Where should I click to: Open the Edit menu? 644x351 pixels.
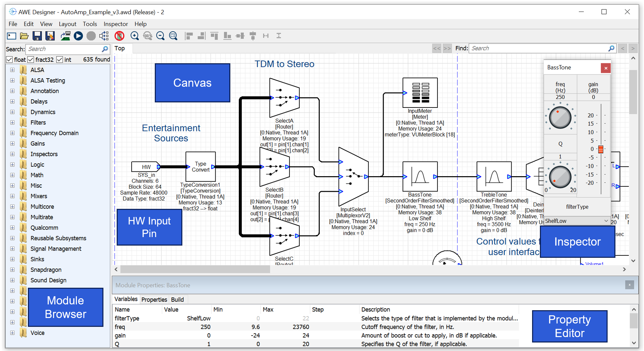point(29,24)
